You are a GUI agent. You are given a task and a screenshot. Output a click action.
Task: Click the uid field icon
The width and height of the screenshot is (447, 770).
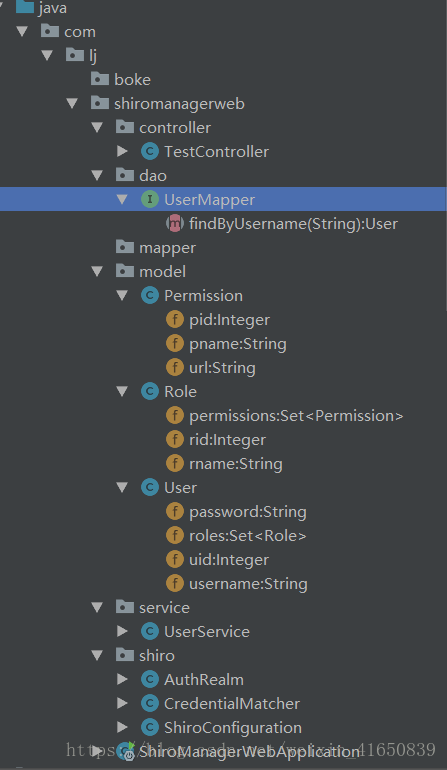pos(175,559)
